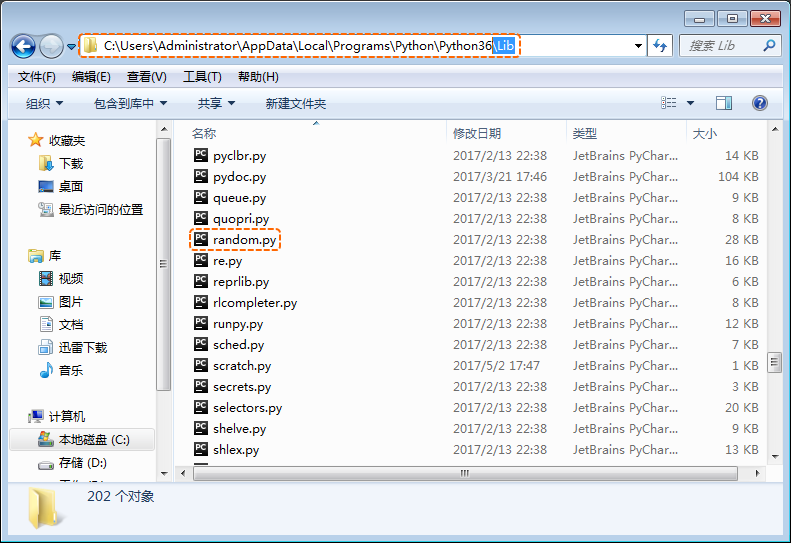Screen dimensions: 791x543
Task: Open the 文件(F) menu
Action: click(x=37, y=77)
